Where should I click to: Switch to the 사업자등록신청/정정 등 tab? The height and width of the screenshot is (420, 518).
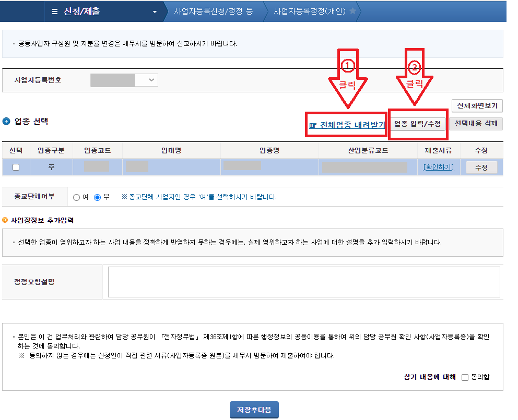[214, 11]
